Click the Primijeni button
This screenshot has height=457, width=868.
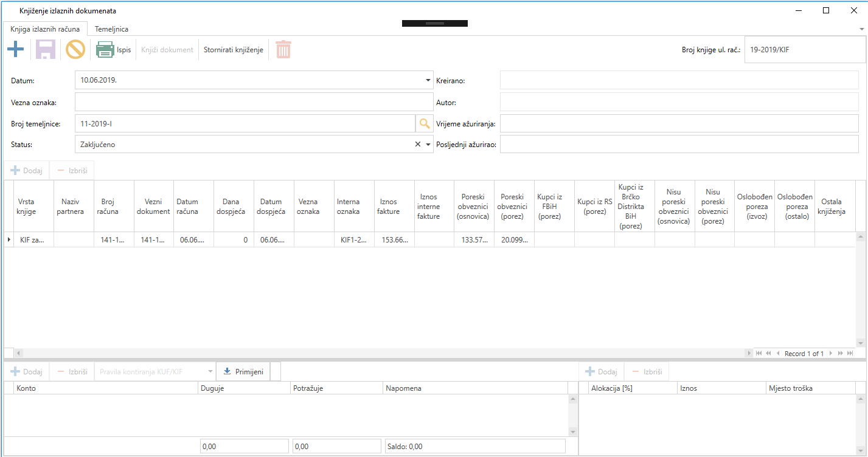[243, 371]
